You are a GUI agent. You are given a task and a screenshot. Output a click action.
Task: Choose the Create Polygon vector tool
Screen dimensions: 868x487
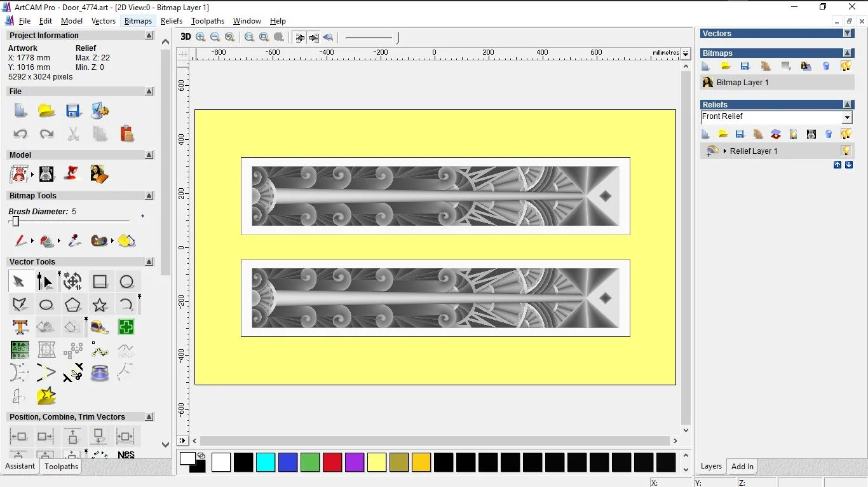click(x=72, y=305)
